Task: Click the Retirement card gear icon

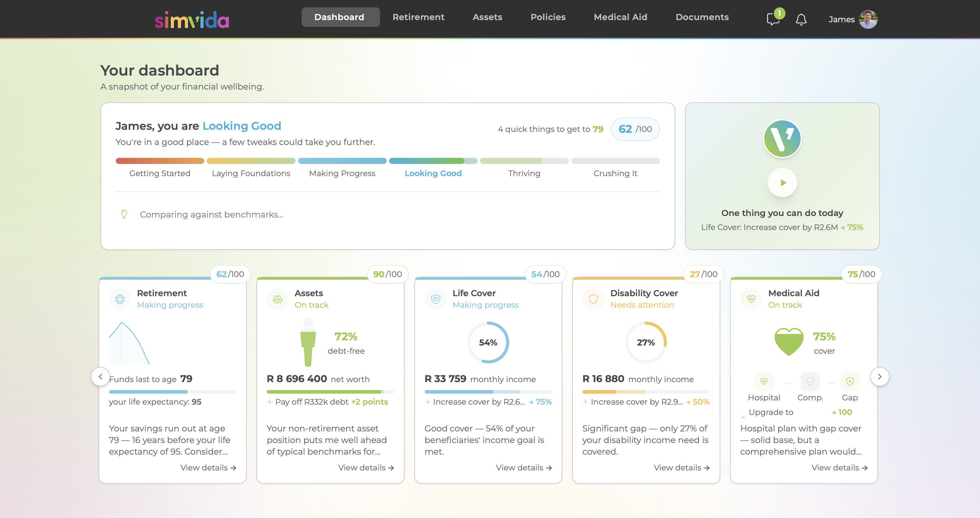Action: pyautogui.click(x=120, y=299)
